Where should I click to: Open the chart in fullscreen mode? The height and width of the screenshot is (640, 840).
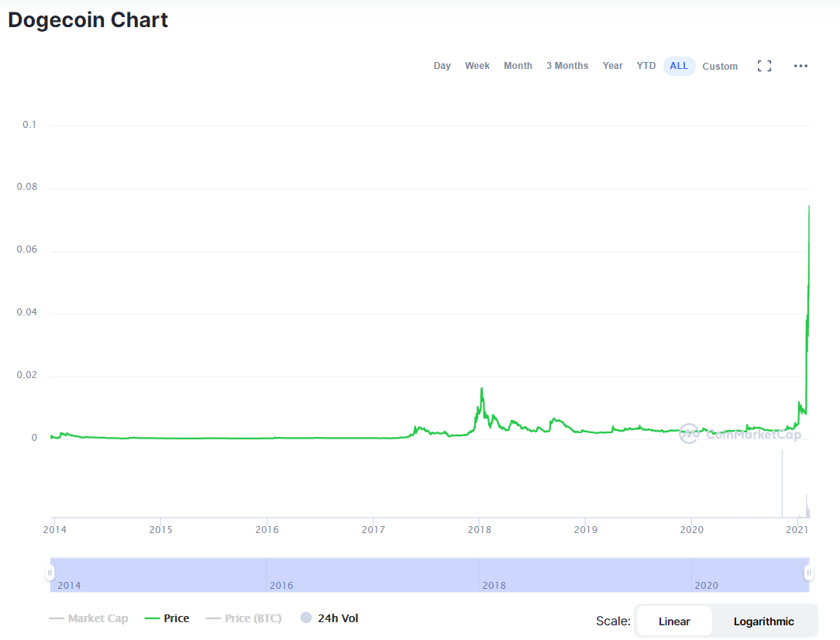[x=765, y=66]
